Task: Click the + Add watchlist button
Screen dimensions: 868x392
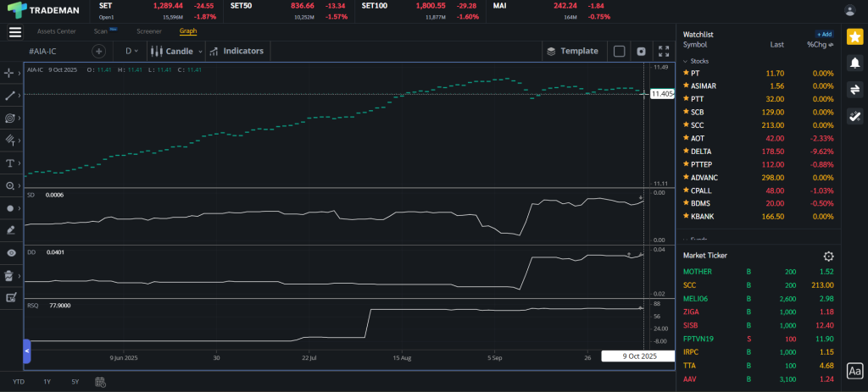Action: (823, 34)
